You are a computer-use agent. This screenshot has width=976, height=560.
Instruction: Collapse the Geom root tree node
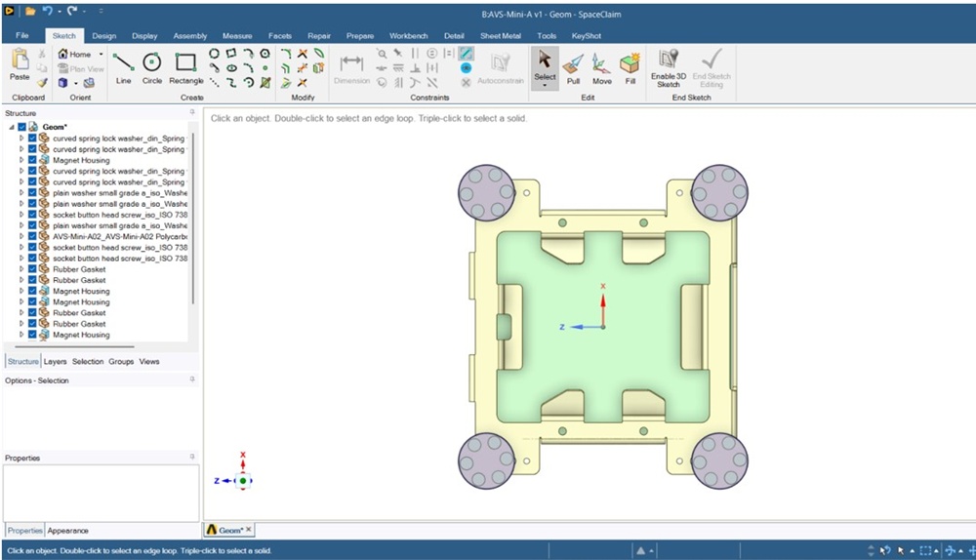click(x=11, y=127)
